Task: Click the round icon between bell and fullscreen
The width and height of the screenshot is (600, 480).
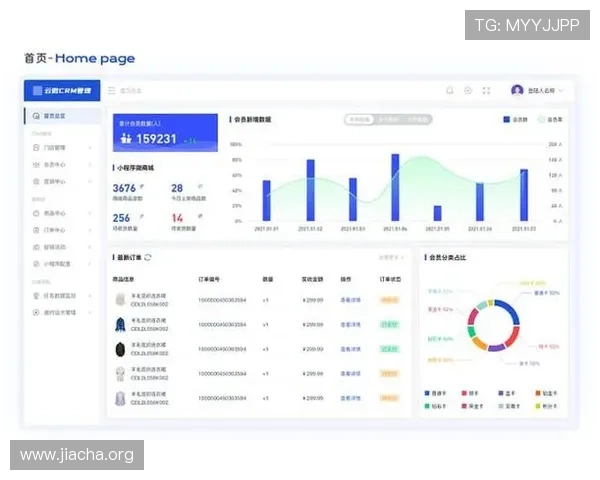Action: click(468, 90)
